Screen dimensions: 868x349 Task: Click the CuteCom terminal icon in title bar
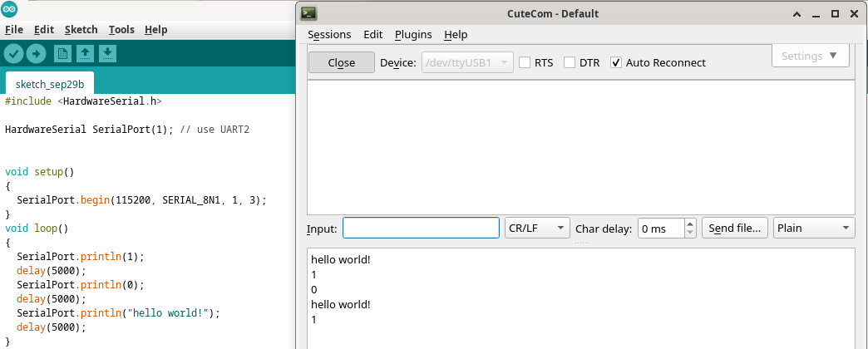coord(308,13)
